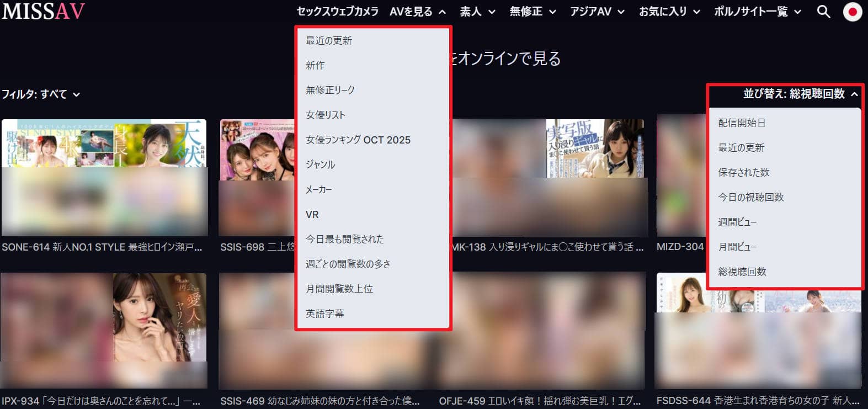Collapse the 並び替え sort dropdown
Viewport: 868px width, 409px height.
pos(800,94)
